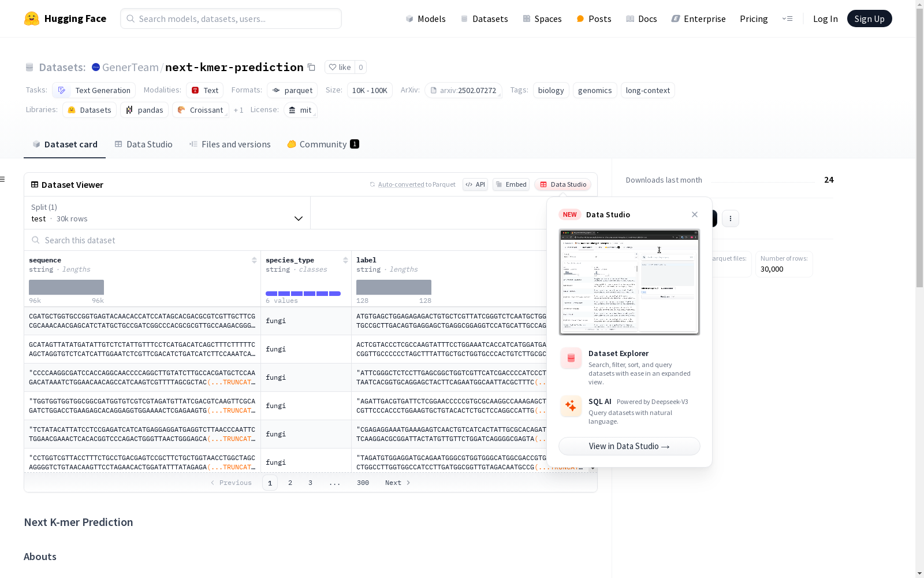Image resolution: width=924 pixels, height=578 pixels.
Task: Open the Text Generation task tag
Action: (x=94, y=90)
